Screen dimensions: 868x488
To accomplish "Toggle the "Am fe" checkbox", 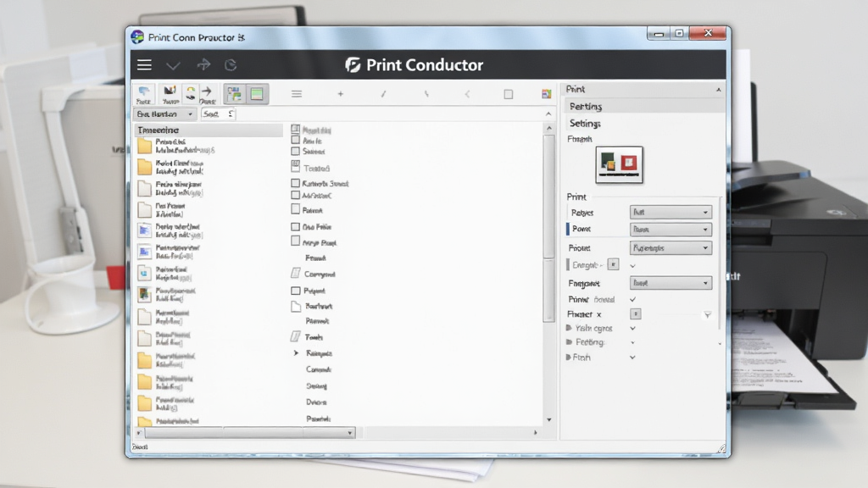I will click(x=296, y=140).
